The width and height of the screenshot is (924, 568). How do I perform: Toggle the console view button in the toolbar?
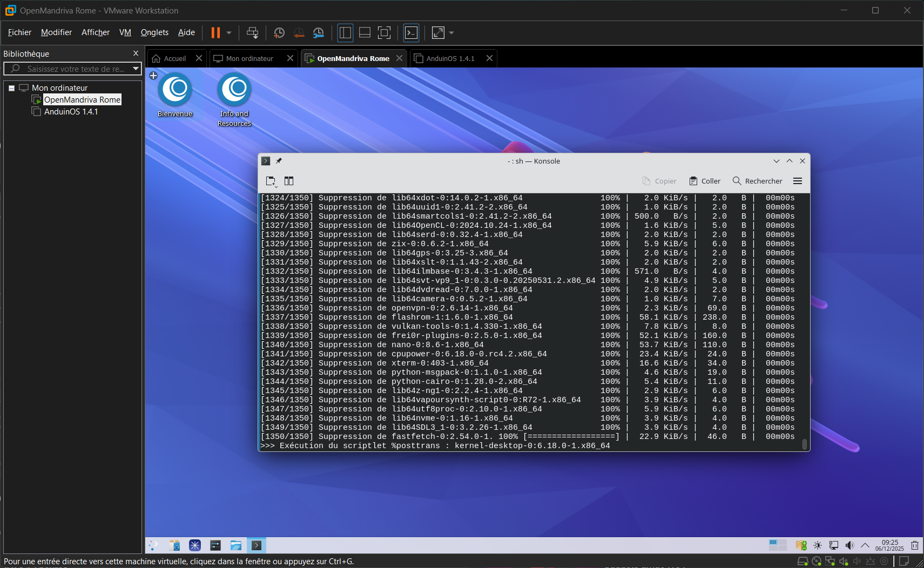pos(412,33)
